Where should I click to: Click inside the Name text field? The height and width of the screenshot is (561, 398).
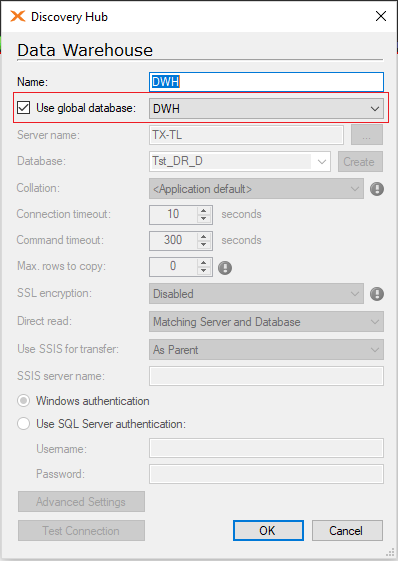pos(266,82)
